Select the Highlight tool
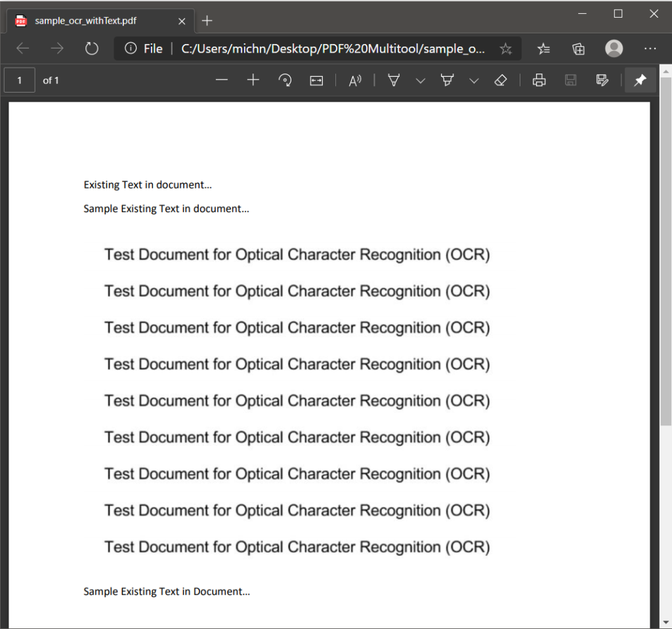Screen dimensions: 672x629 447,79
